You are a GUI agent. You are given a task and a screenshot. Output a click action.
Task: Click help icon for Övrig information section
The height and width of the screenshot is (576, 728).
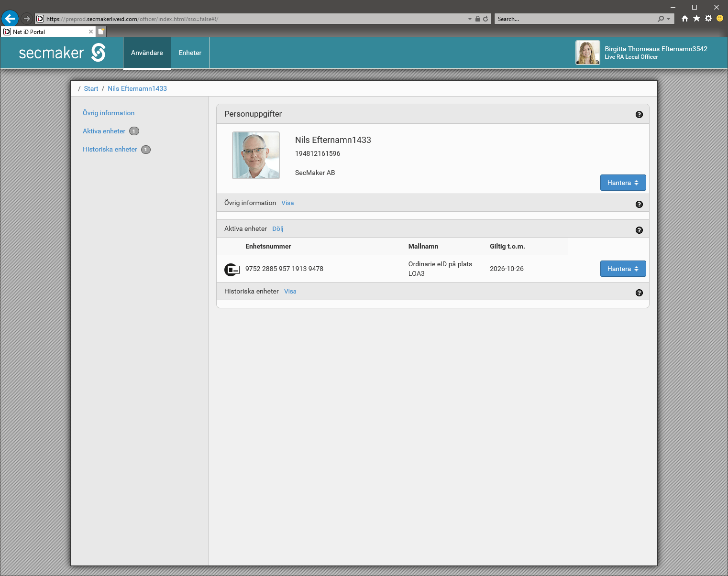coord(639,204)
